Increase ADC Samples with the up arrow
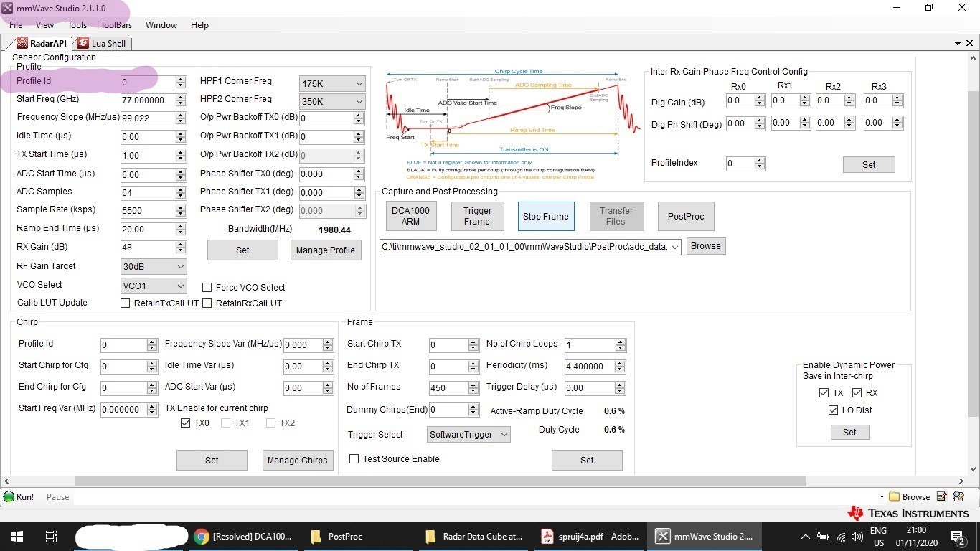This screenshot has width=980, height=551. 181,189
